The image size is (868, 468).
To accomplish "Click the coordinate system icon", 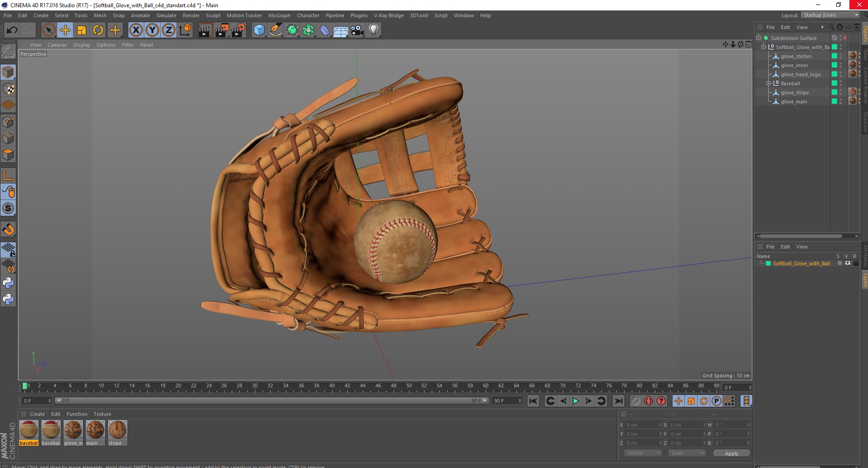I will click(185, 30).
